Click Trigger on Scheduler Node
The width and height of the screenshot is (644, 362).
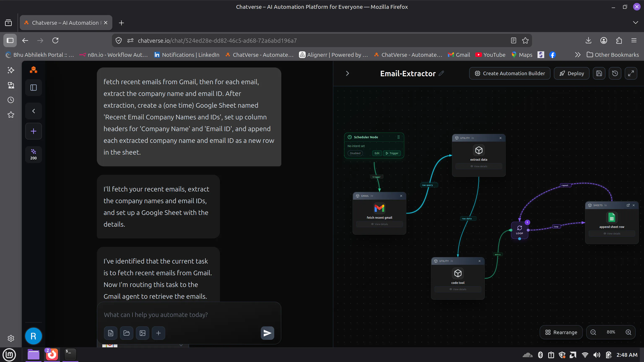392,153
